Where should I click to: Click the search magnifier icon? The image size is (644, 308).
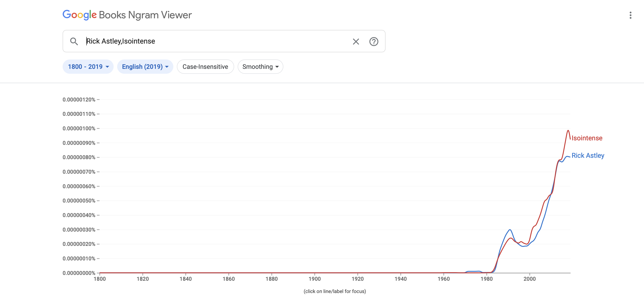coord(74,41)
